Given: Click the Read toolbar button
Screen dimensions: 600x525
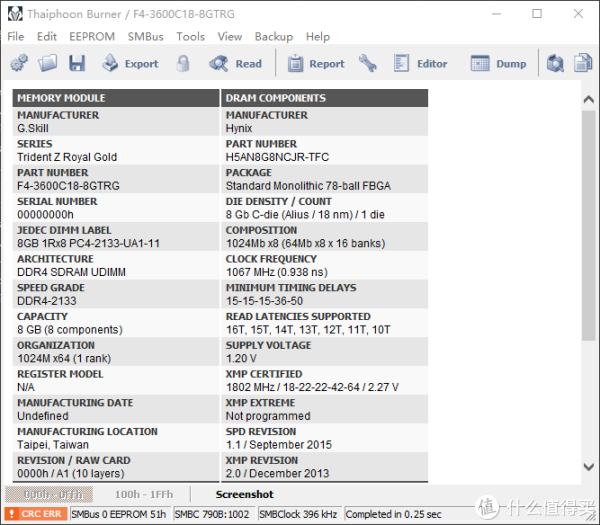Looking at the screenshot, I should click(x=235, y=63).
